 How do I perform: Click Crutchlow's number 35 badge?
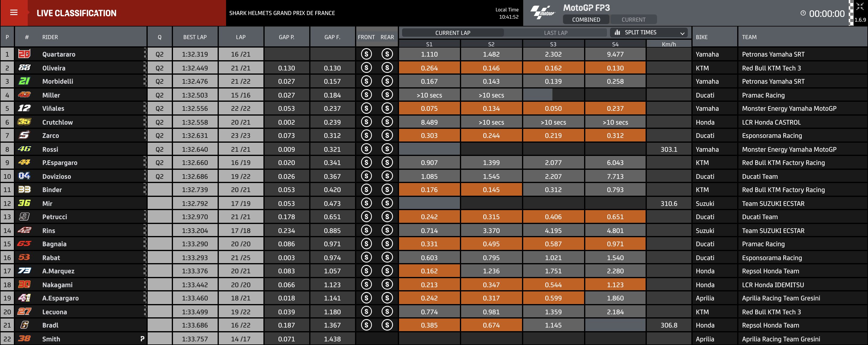24,122
